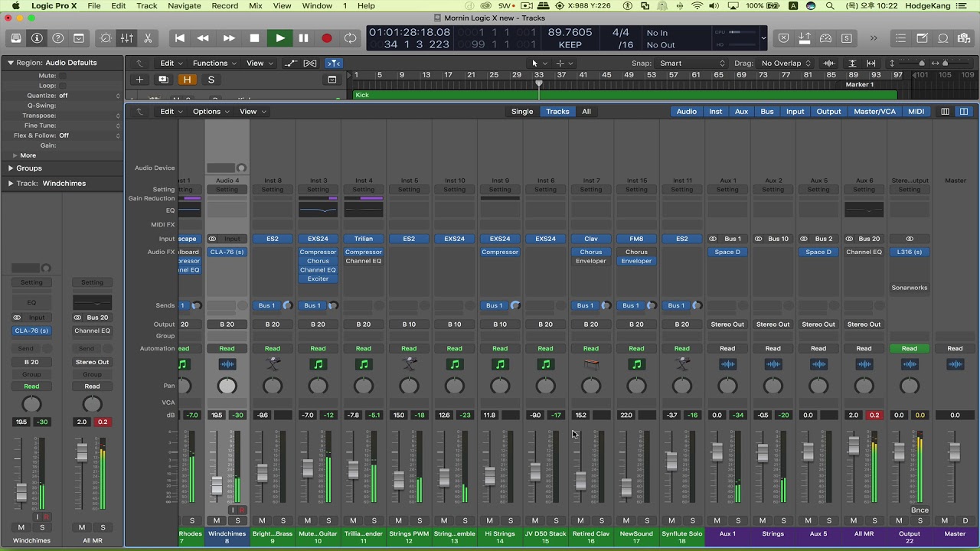The image size is (980, 551).
Task: Toggle the Audio channel filter button
Action: click(x=687, y=112)
